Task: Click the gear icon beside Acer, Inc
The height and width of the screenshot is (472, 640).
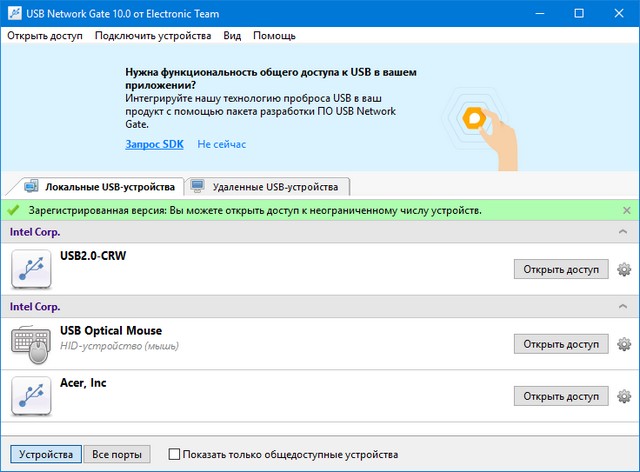Action: [624, 396]
